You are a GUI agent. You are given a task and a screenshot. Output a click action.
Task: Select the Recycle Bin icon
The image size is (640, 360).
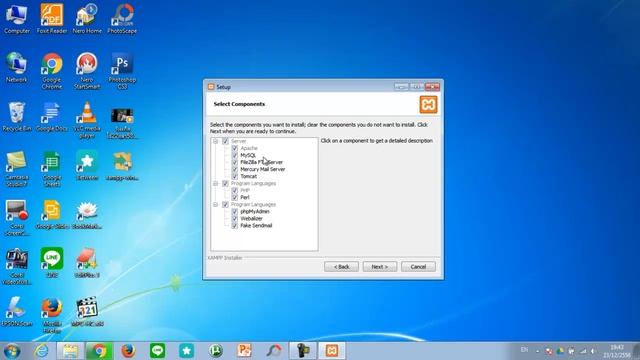pos(17,117)
